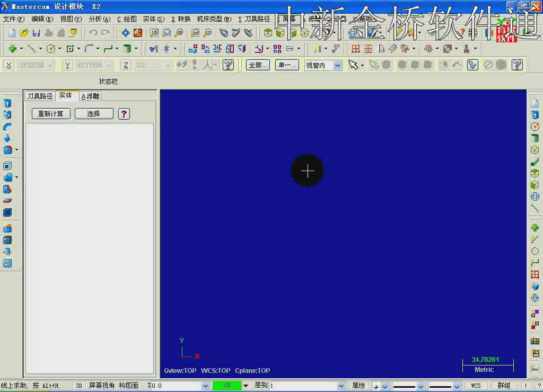Image resolution: width=543 pixels, height=392 pixels.
Task: Click the 屏幕视角 button in status bar
Action: [x=101, y=386]
